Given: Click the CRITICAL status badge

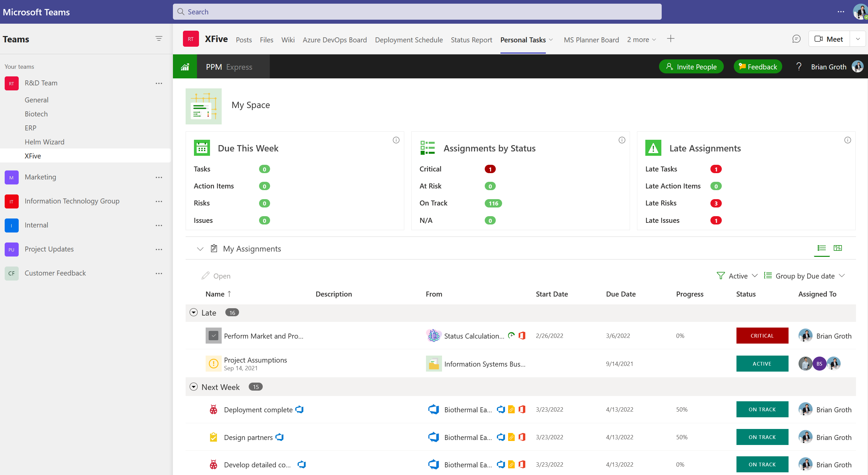Looking at the screenshot, I should point(762,336).
